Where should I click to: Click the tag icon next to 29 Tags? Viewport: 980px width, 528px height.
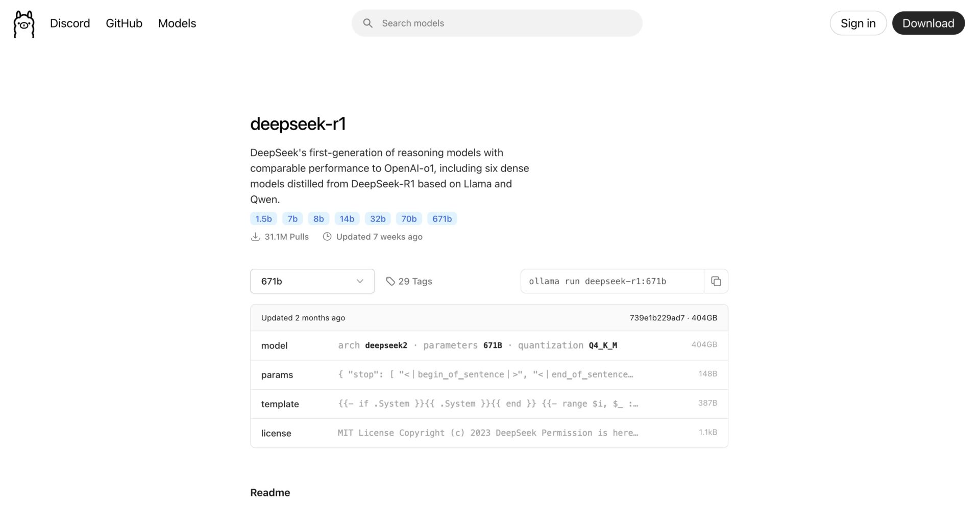[391, 281]
